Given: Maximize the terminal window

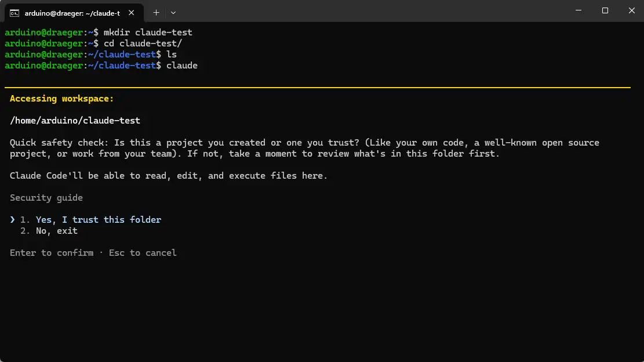Looking at the screenshot, I should pos(605,10).
